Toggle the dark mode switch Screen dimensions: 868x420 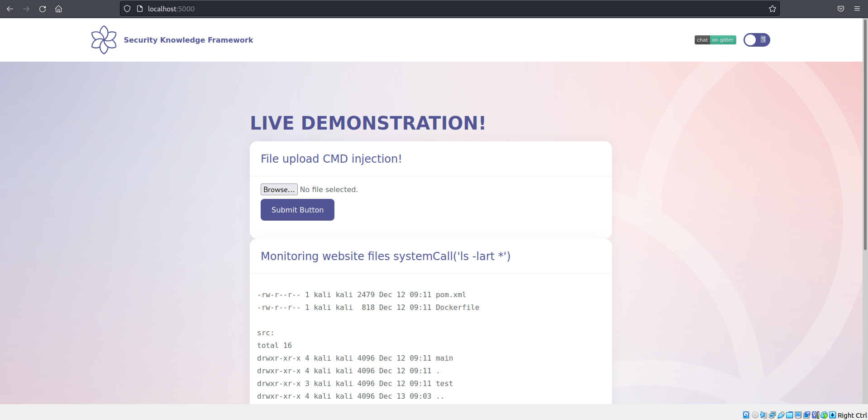click(757, 40)
